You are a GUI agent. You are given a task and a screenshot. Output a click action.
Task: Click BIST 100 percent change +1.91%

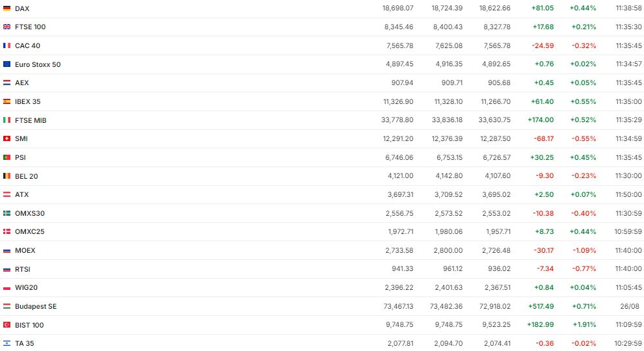click(583, 325)
